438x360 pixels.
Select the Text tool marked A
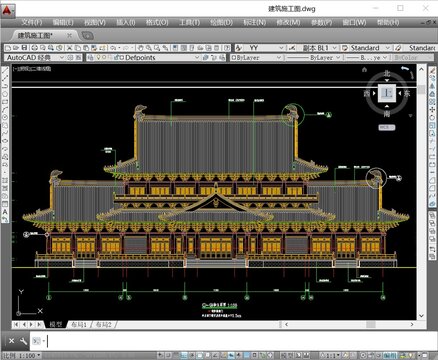[5, 212]
